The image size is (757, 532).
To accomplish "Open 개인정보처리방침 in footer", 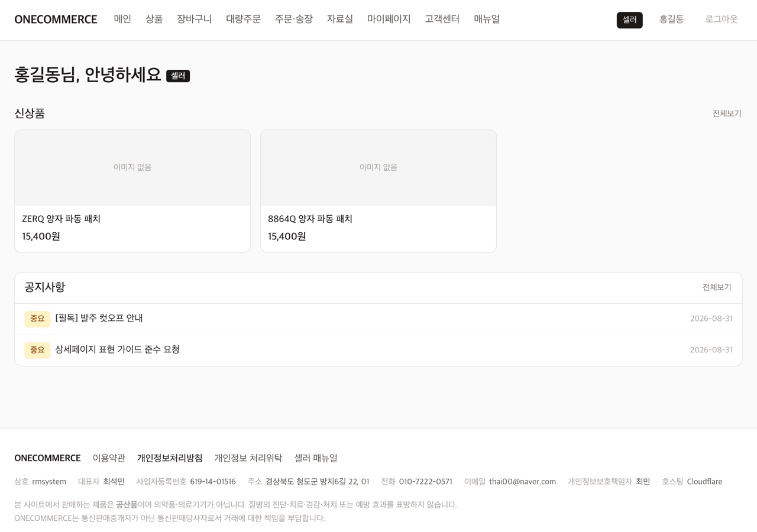I will tap(170, 458).
